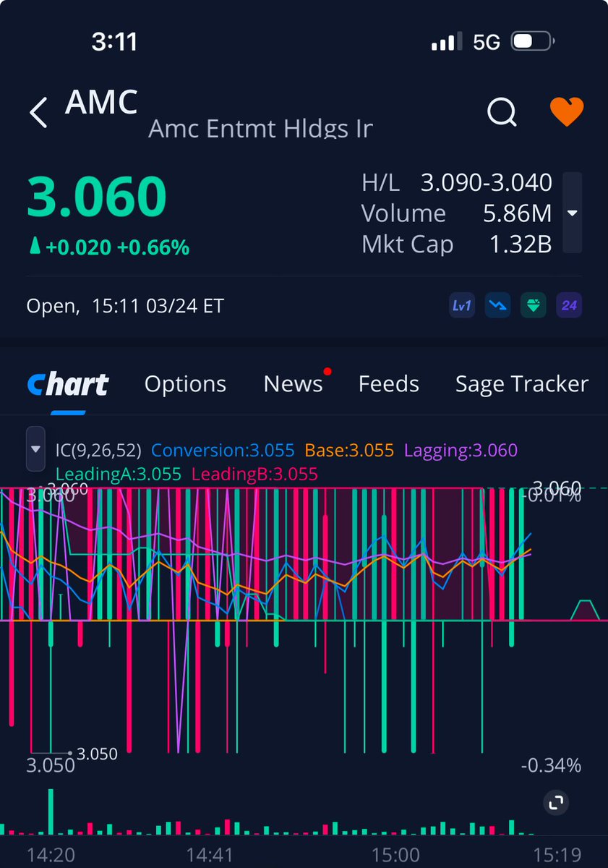Open the Sage Tracker tab
Screen dimensions: 608x868
[522, 384]
